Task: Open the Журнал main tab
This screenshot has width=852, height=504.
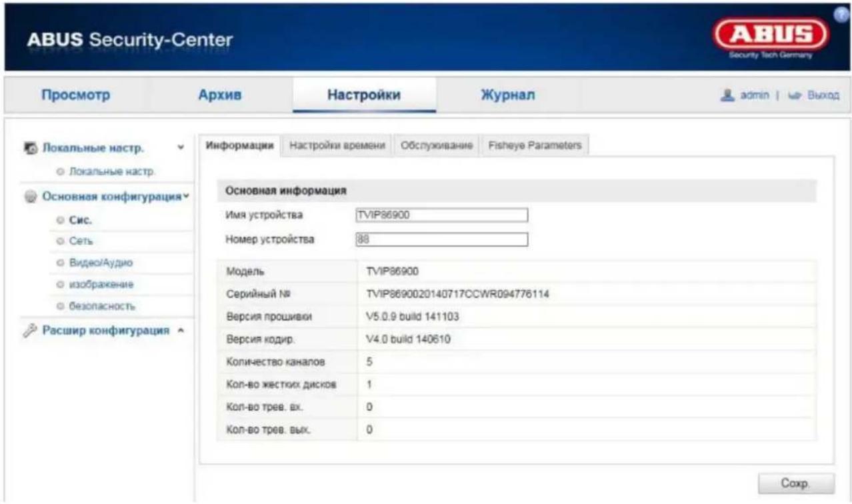Action: 508,95
